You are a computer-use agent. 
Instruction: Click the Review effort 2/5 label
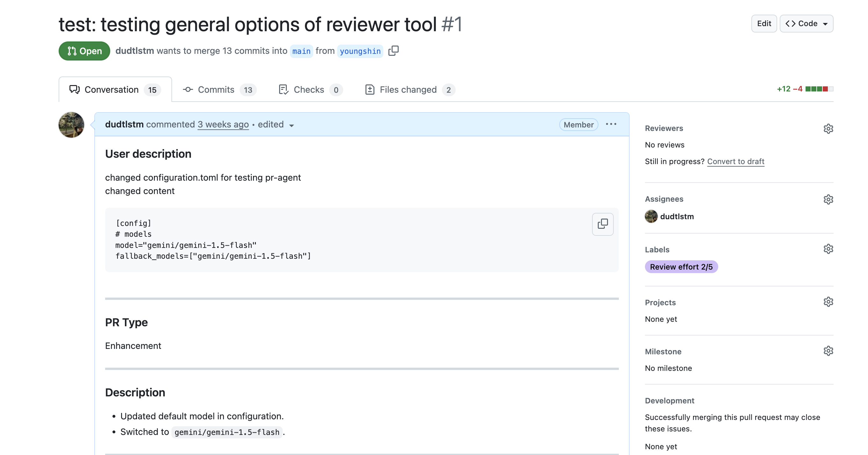(681, 267)
